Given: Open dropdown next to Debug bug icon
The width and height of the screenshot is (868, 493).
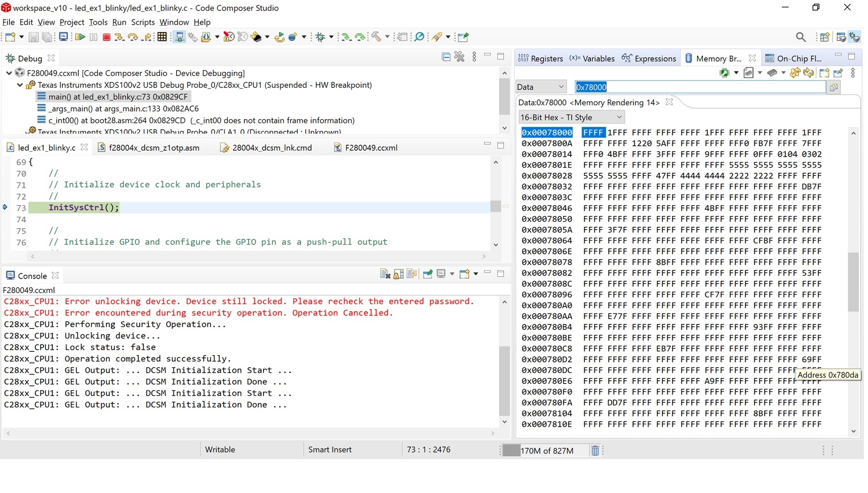Looking at the screenshot, I should coord(331,37).
